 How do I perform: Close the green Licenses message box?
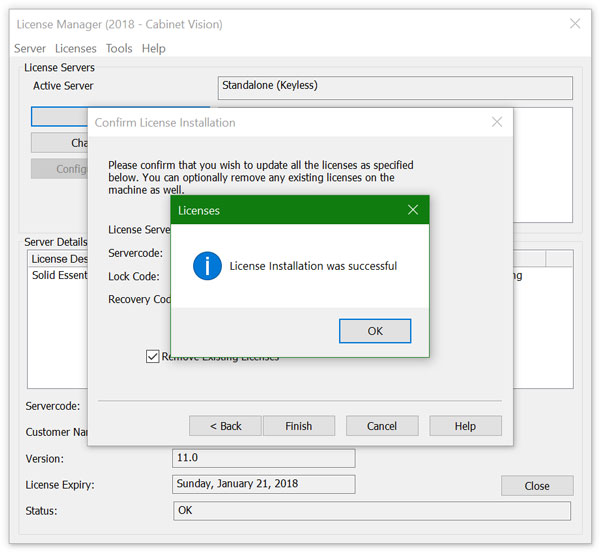[413, 210]
